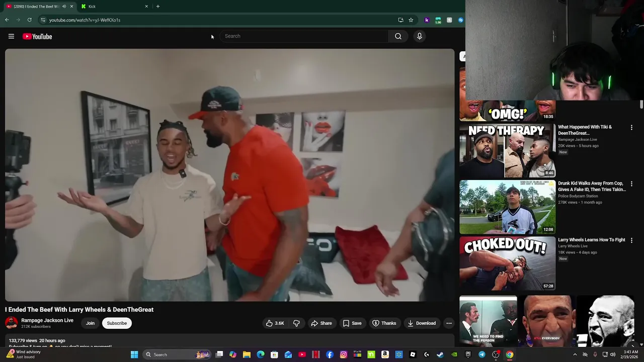Open the 'CHOKED OUT!' video thumbnail

pos(507,263)
